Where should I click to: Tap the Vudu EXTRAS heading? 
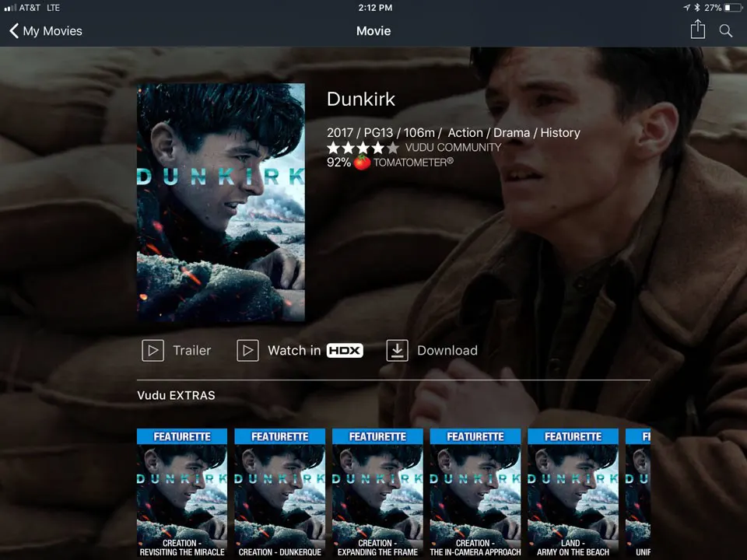[x=176, y=395]
